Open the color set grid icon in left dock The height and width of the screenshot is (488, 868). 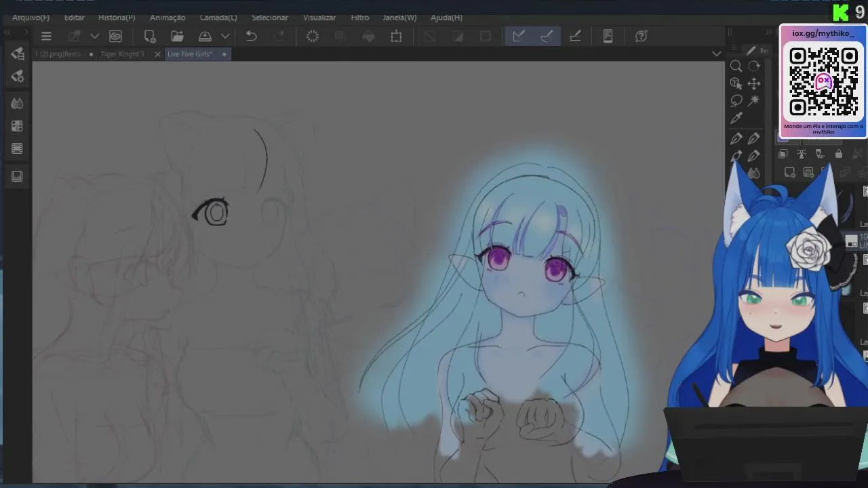[x=18, y=126]
